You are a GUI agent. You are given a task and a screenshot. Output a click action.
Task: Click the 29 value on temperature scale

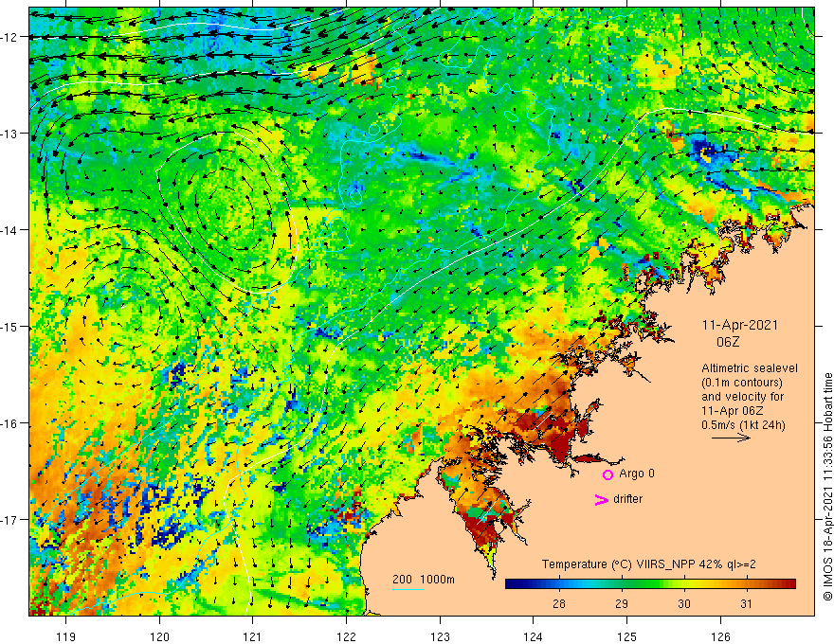tap(622, 603)
